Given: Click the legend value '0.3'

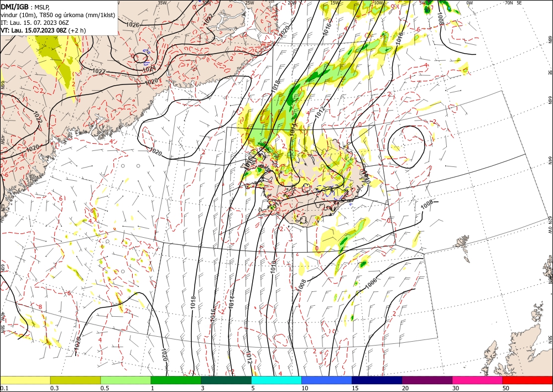Looking at the screenshot, I should (x=54, y=388).
